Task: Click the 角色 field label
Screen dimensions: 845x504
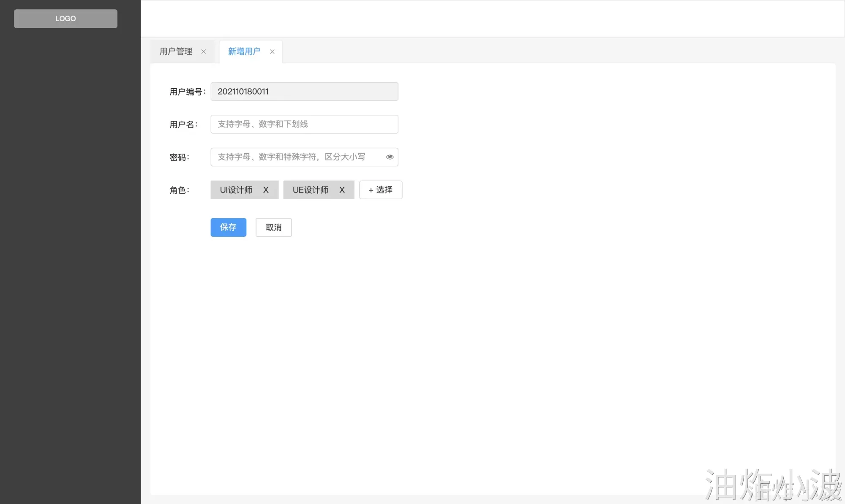Action: (179, 190)
